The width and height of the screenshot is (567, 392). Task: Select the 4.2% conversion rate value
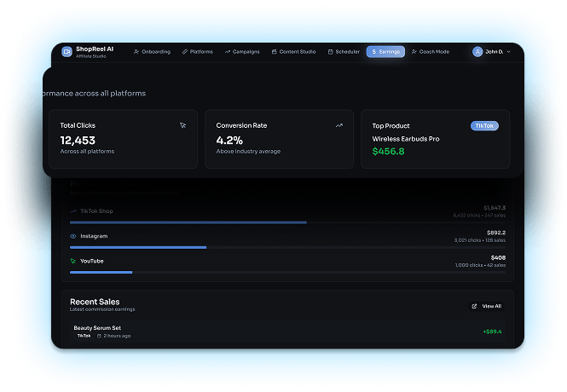coord(229,140)
